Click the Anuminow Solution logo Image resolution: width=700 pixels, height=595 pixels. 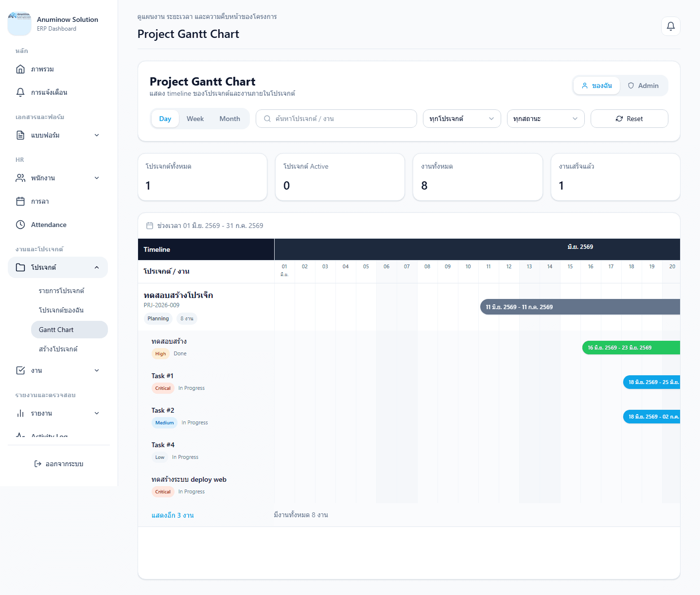[19, 24]
